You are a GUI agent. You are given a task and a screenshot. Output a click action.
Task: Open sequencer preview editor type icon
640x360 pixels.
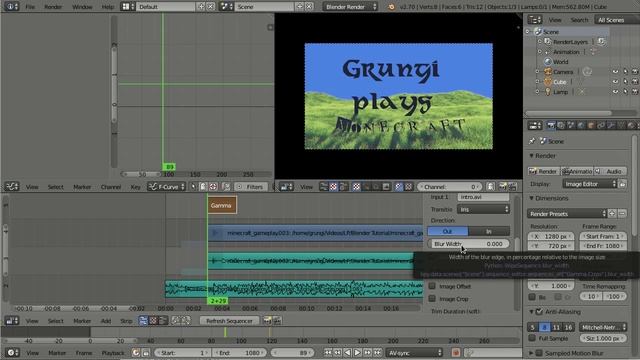[286, 187]
